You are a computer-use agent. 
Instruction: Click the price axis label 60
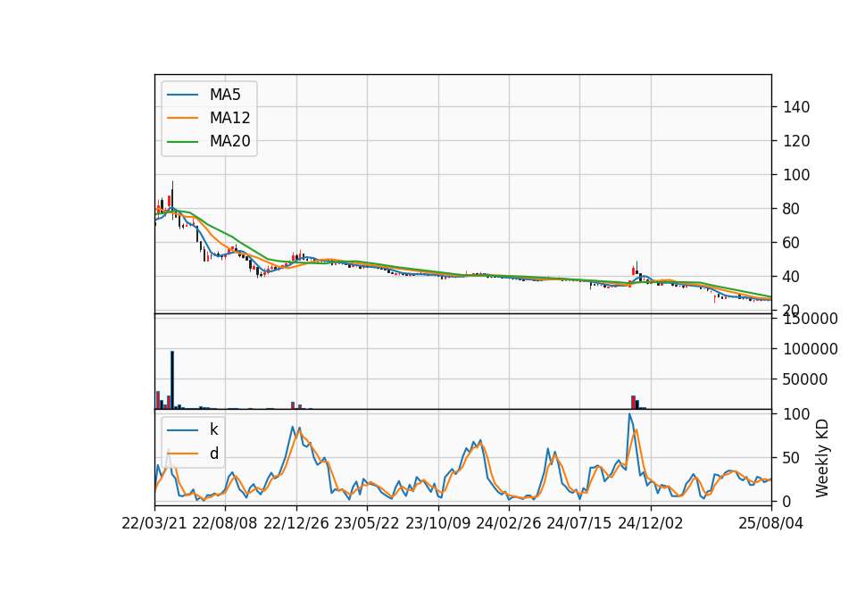point(792,243)
